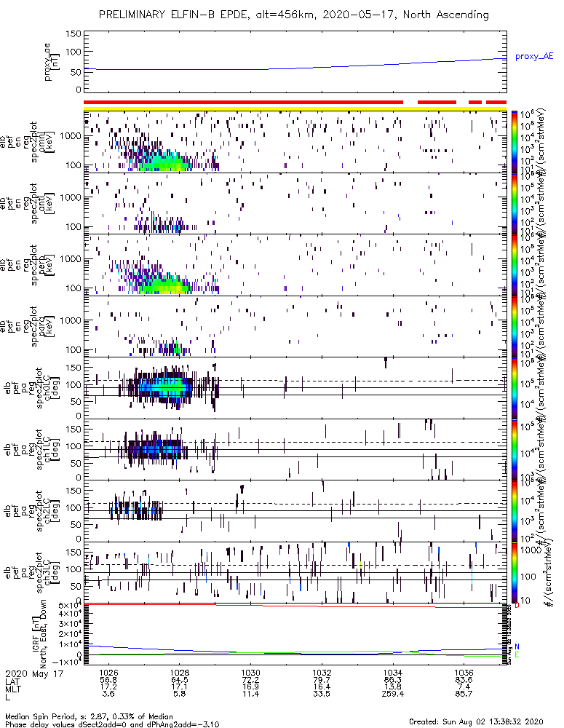Viewport: 564px width, 728px height.
Task: Click the blue 'N' legend letter
Action: coord(517,646)
